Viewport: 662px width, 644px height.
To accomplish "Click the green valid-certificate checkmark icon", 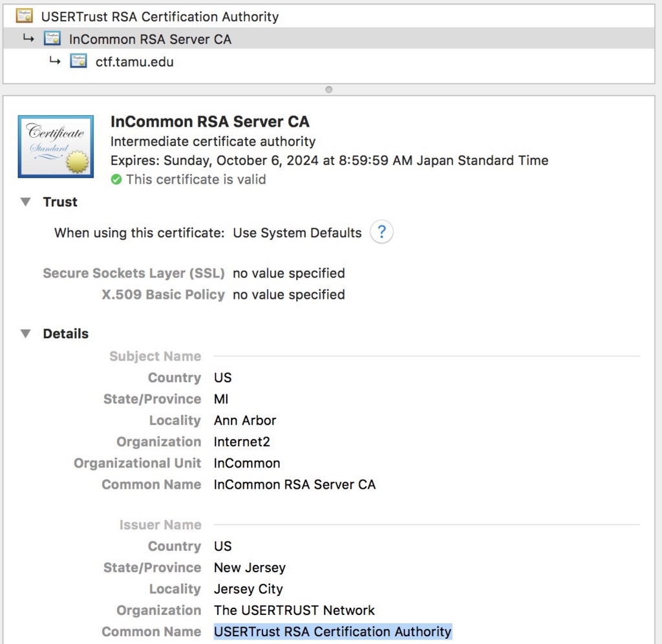I will pyautogui.click(x=116, y=180).
